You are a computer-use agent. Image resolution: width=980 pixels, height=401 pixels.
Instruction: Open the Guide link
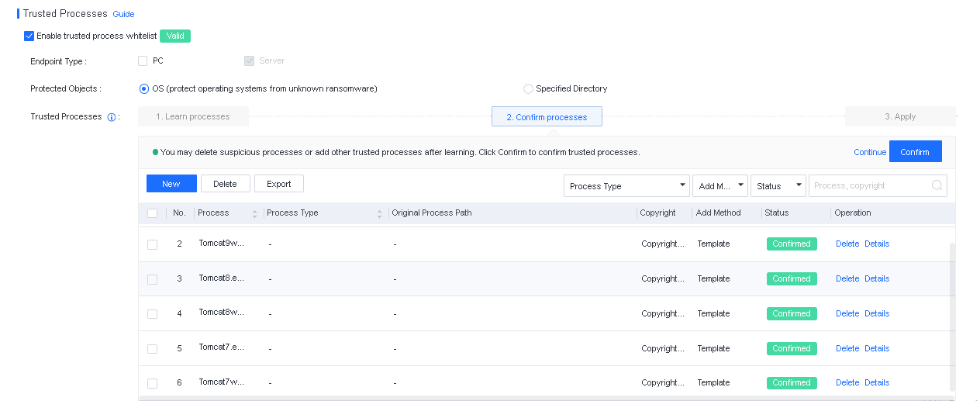pos(123,14)
